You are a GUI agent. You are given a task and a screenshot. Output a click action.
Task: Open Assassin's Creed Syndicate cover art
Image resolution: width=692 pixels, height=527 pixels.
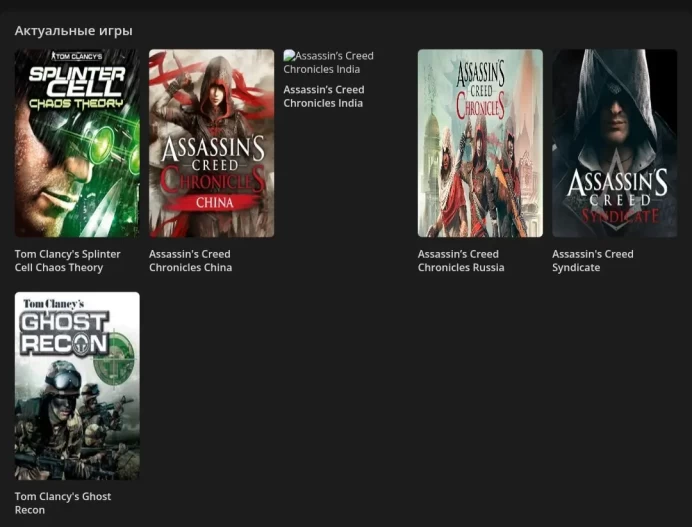tap(614, 143)
